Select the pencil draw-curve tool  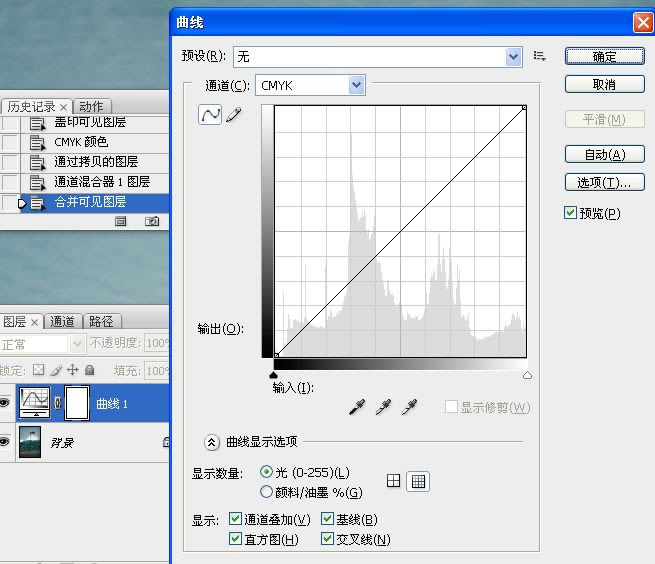tap(234, 115)
